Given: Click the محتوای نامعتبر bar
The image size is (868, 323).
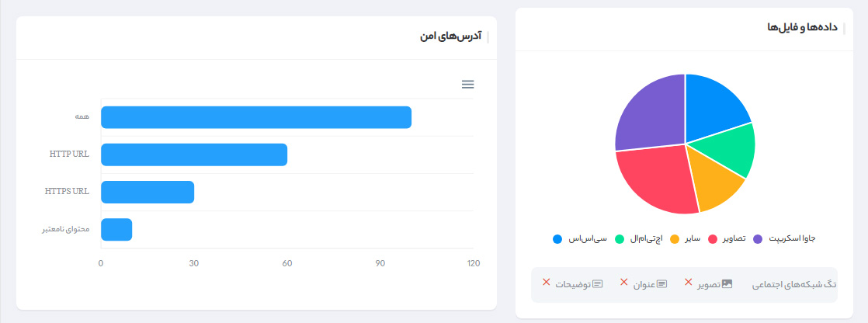Looking at the screenshot, I should (116, 229).
